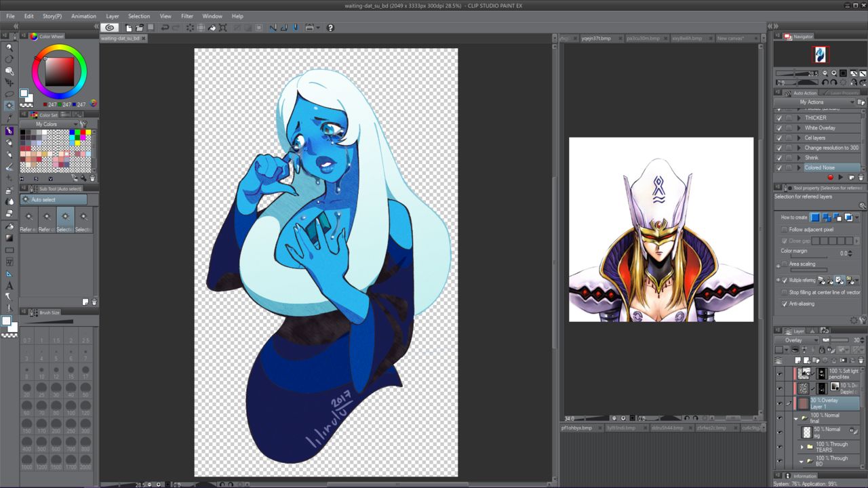
Task: Click the wrench icon beside My Colors
Action: click(83, 124)
